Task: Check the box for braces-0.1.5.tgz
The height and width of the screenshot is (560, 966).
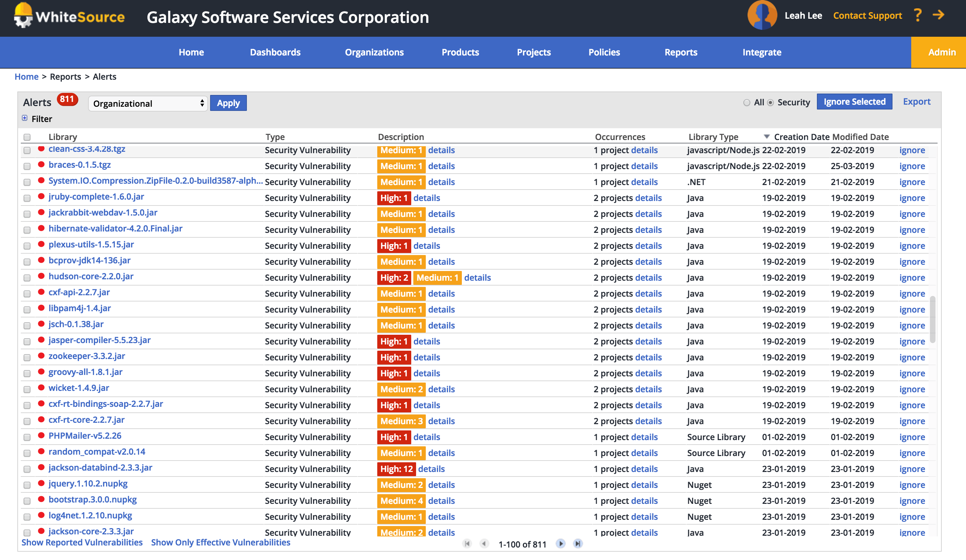Action: click(x=27, y=166)
